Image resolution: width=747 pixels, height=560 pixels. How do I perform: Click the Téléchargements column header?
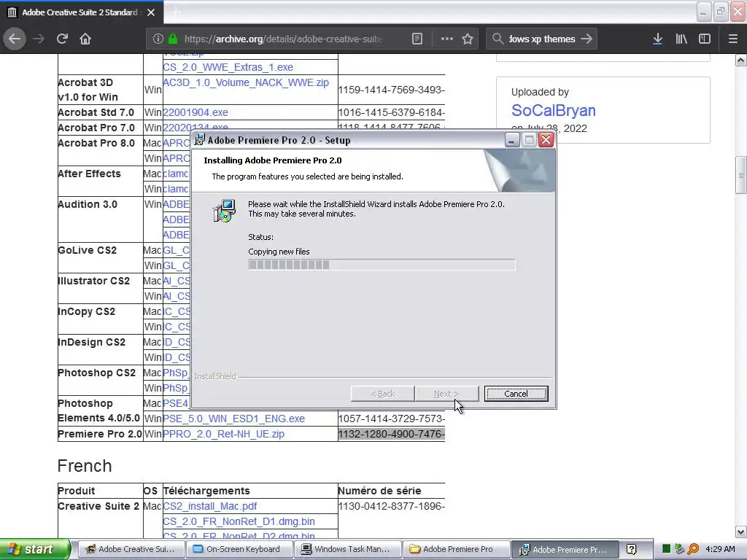tap(206, 491)
